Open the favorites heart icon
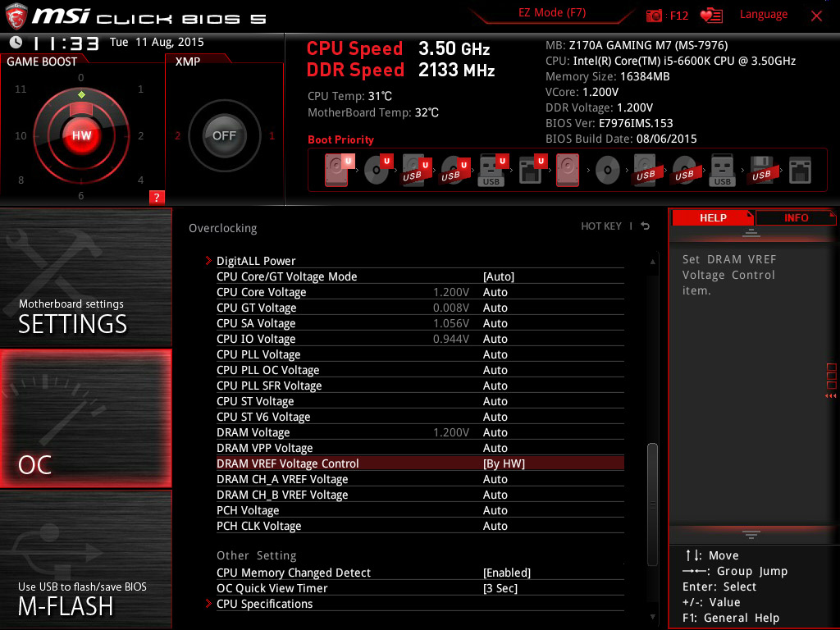The height and width of the screenshot is (630, 840). pyautogui.click(x=711, y=16)
